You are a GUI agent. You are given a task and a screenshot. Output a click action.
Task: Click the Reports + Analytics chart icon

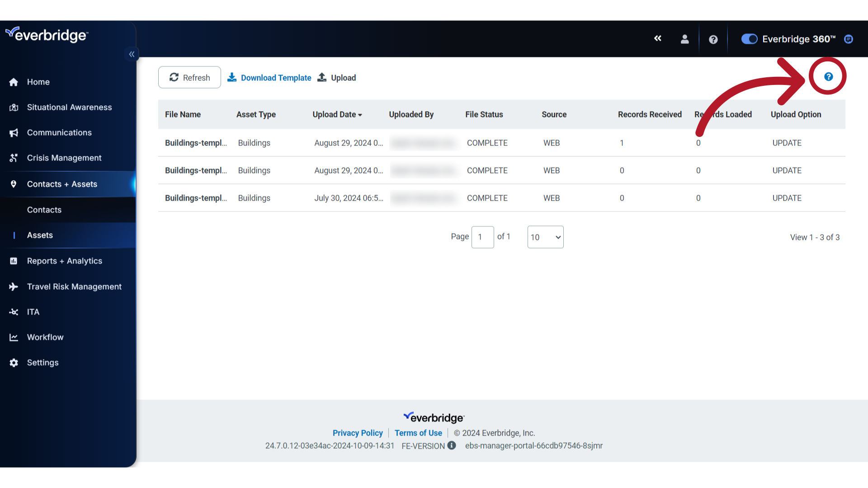(14, 261)
